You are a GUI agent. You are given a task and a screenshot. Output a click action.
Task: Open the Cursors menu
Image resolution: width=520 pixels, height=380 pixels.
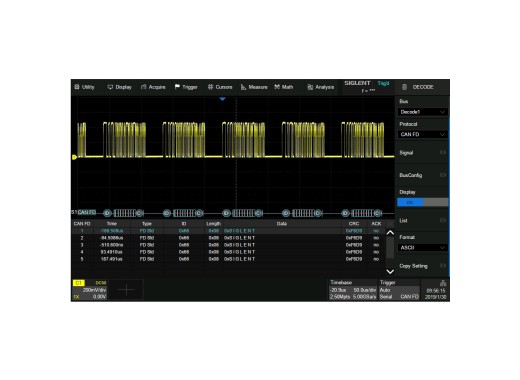[x=220, y=87]
